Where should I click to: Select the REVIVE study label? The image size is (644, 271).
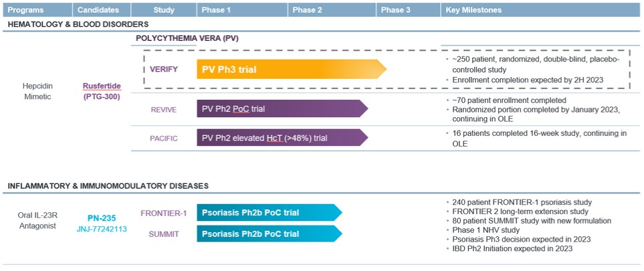coord(163,109)
